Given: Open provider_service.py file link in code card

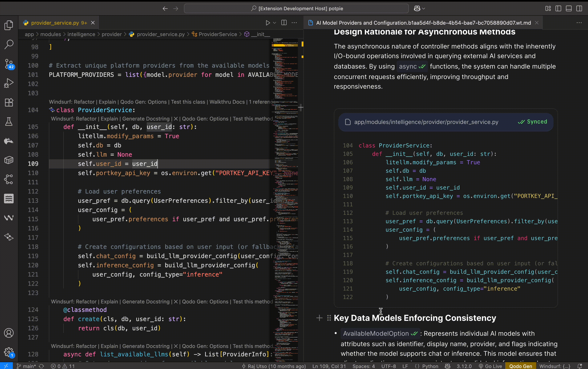Looking at the screenshot, I should coord(426,122).
